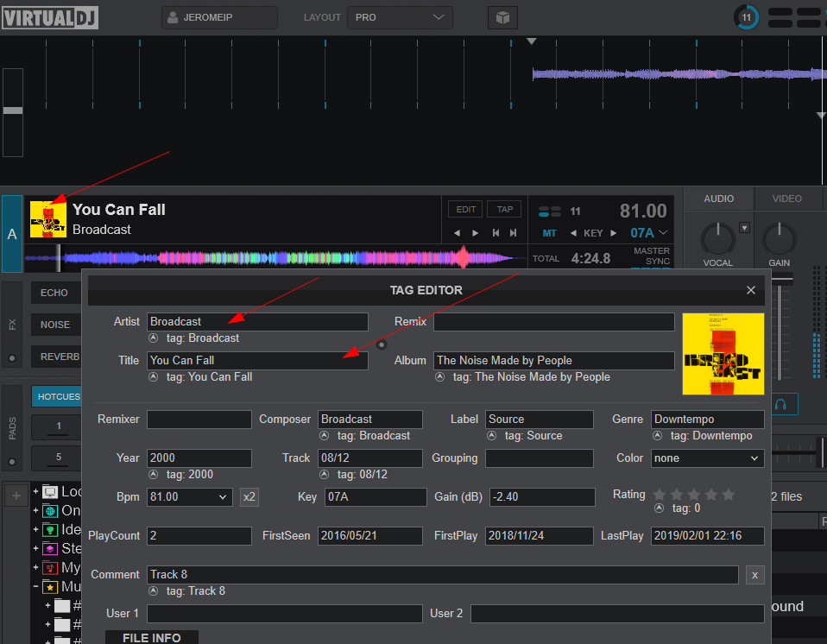Lower the key with the left arrow
Viewport: 827px width, 644px height.
pyautogui.click(x=573, y=233)
